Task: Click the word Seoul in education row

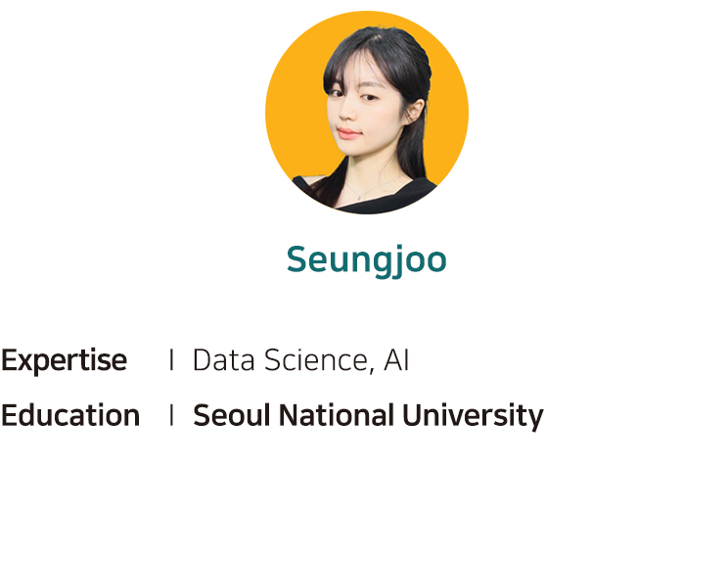Action: coord(231,415)
